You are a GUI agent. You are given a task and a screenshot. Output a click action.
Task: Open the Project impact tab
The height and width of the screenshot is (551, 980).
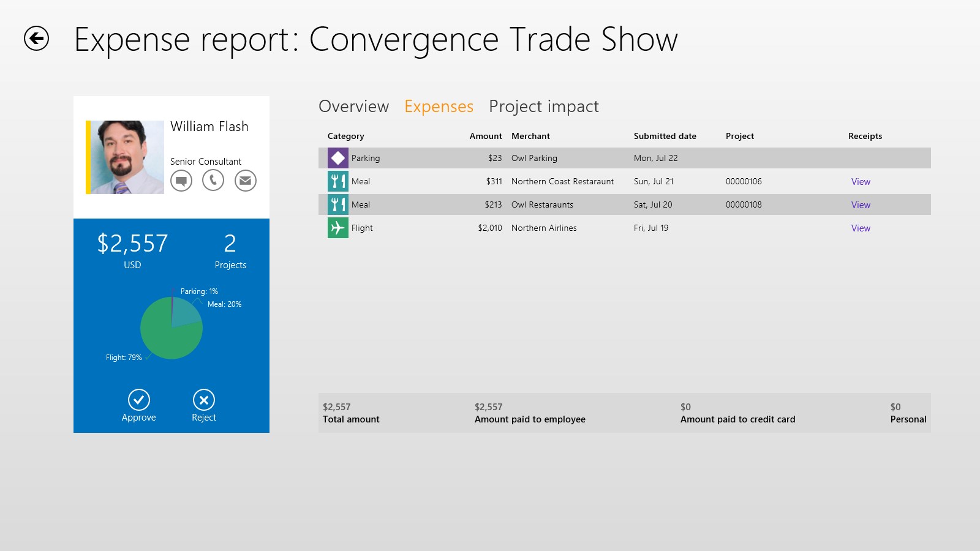point(543,107)
